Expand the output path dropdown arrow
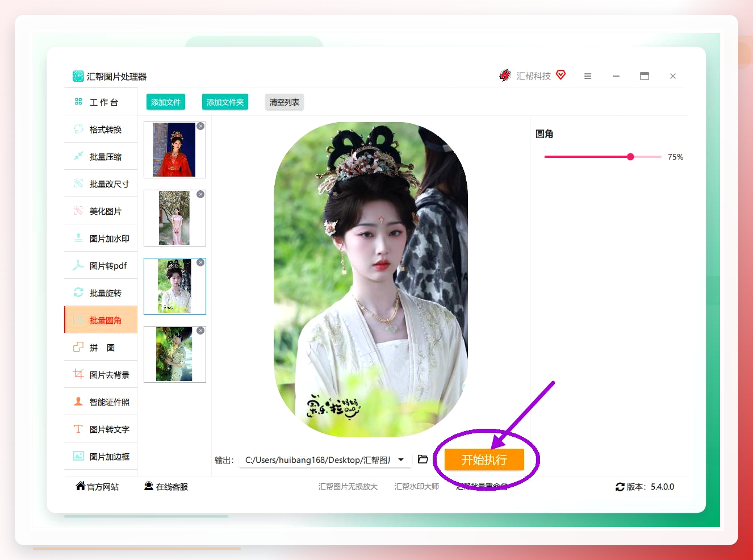 point(401,459)
